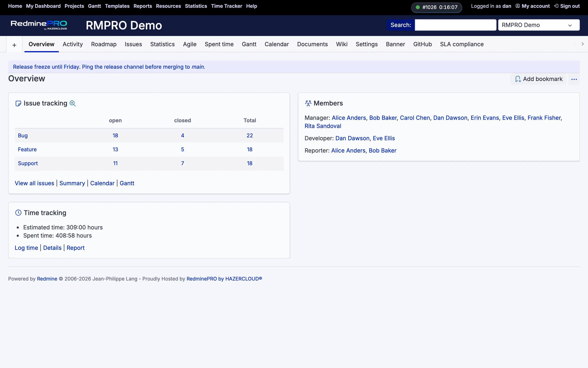588x368 pixels.
Task: Click the user name dan link
Action: tap(507, 6)
